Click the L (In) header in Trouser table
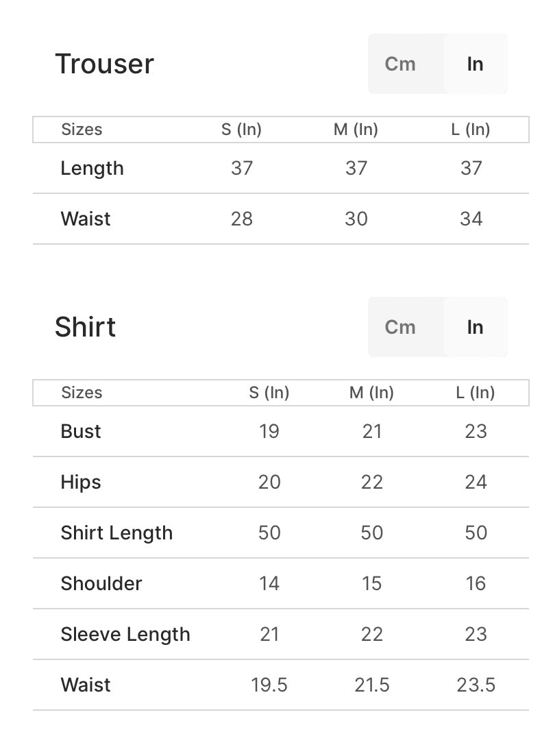Image resolution: width=553 pixels, height=756 pixels. tap(471, 130)
